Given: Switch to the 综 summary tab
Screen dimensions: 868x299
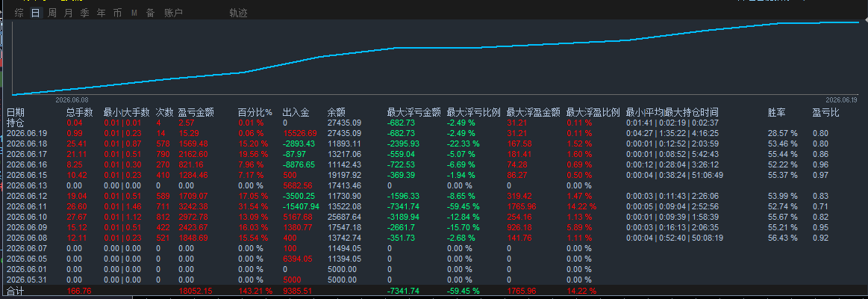Looking at the screenshot, I should tap(19, 13).
